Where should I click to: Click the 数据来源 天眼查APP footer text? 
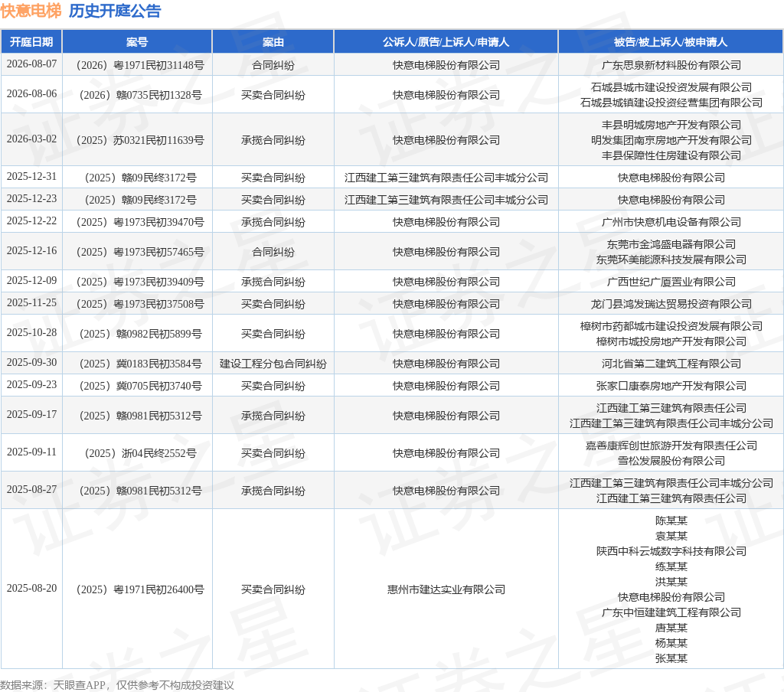pyautogui.click(x=117, y=685)
